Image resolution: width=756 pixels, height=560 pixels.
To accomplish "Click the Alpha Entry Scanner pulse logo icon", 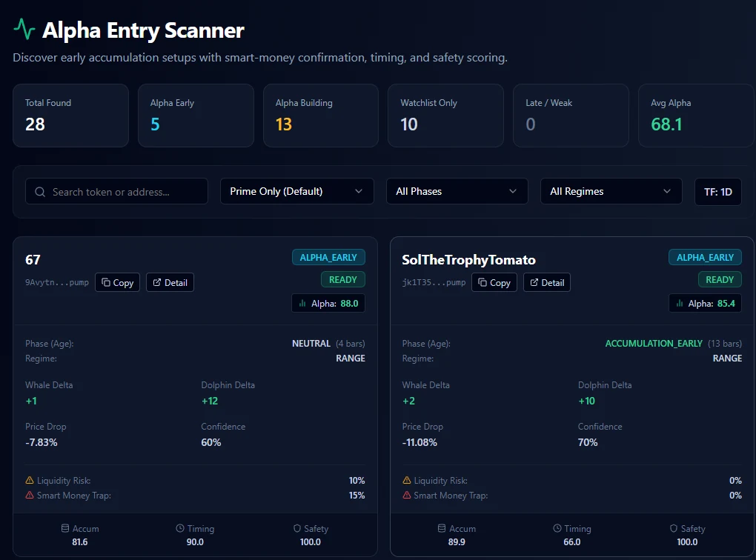I will 24,30.
